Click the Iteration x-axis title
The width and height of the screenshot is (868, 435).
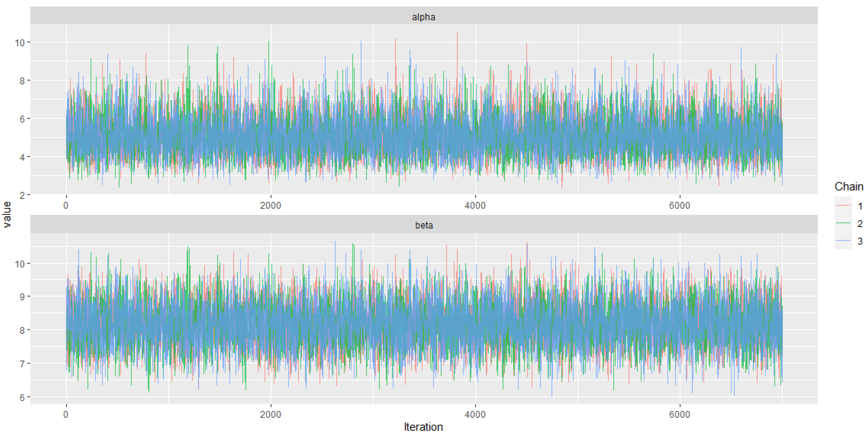pos(423,427)
